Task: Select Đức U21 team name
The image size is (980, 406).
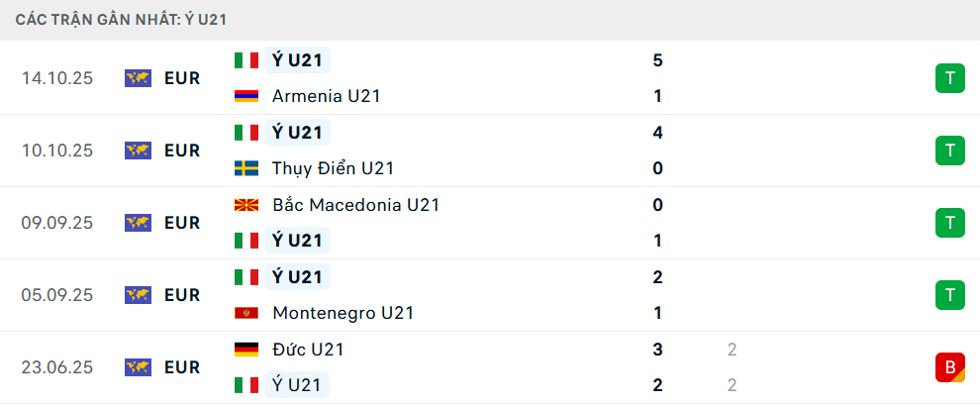Action: [x=308, y=350]
